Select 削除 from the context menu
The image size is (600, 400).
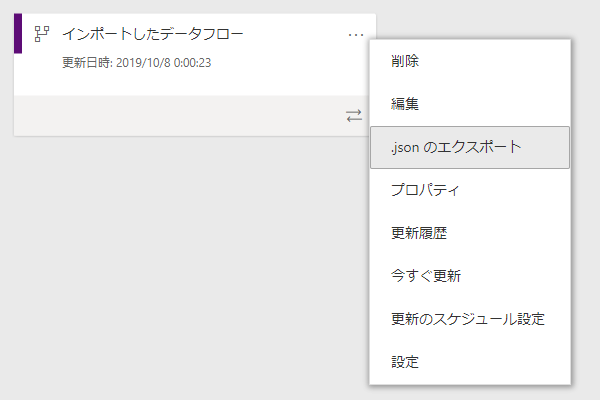click(470, 61)
